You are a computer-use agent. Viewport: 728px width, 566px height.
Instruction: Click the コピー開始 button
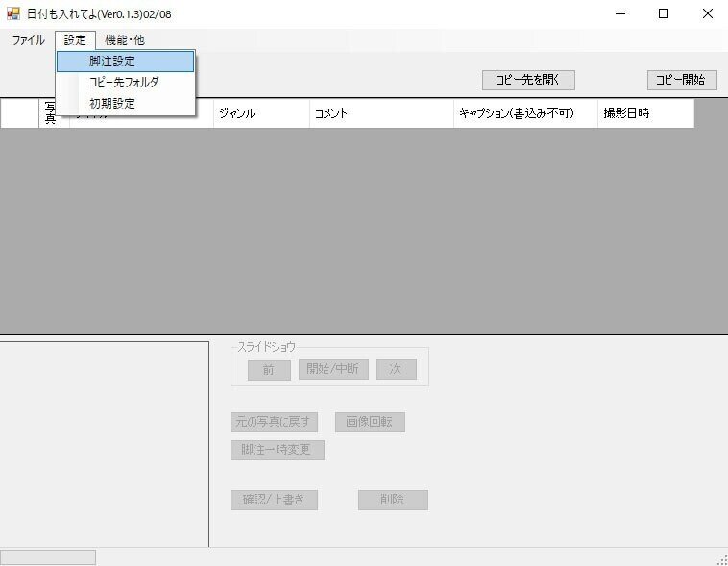(682, 80)
